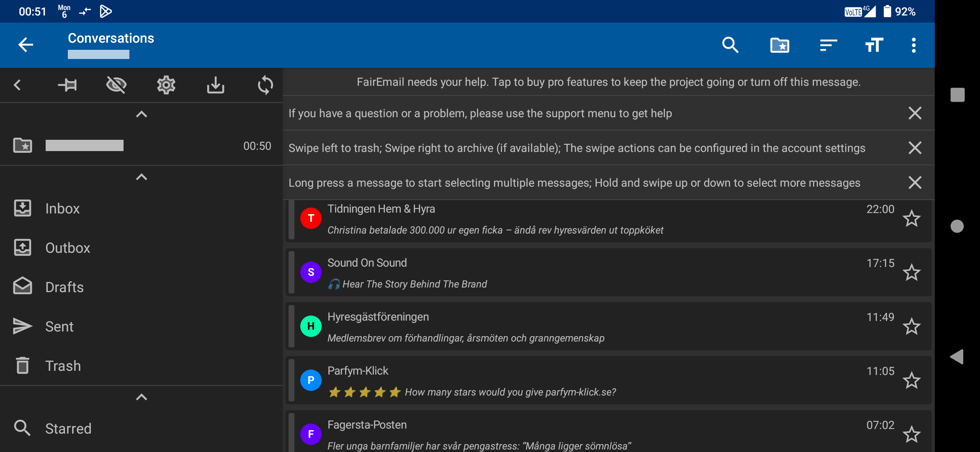Open unified folders icon in top bar
The height and width of the screenshot is (452, 980).
[x=779, y=45]
